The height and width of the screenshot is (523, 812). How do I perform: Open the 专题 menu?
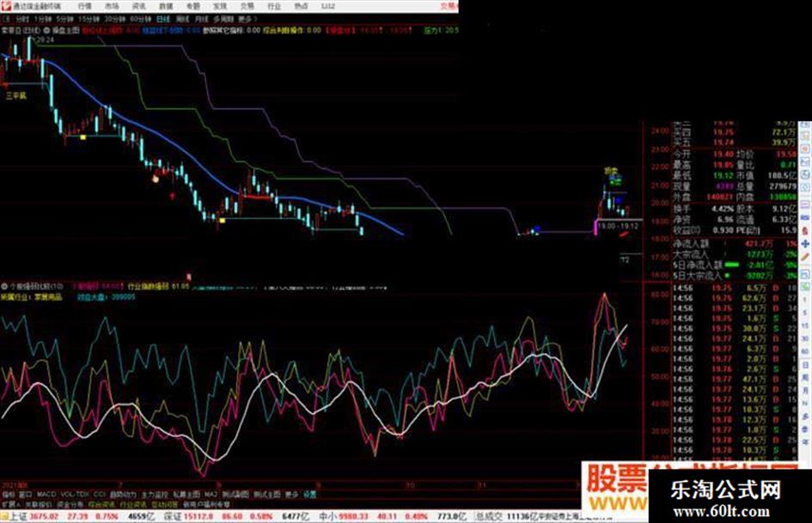click(192, 6)
